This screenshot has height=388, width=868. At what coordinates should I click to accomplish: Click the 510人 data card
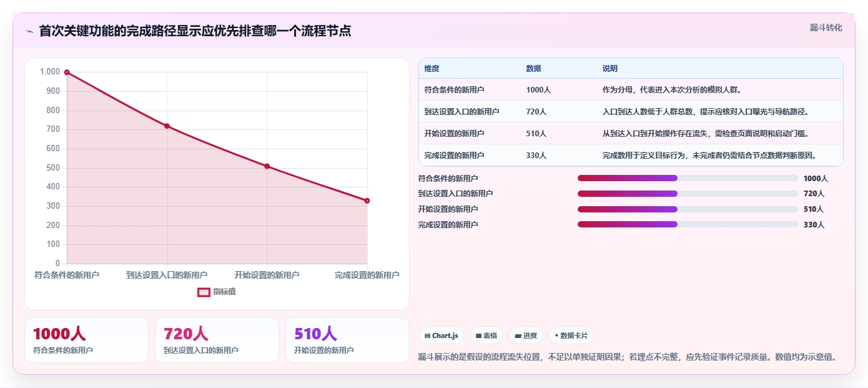347,340
